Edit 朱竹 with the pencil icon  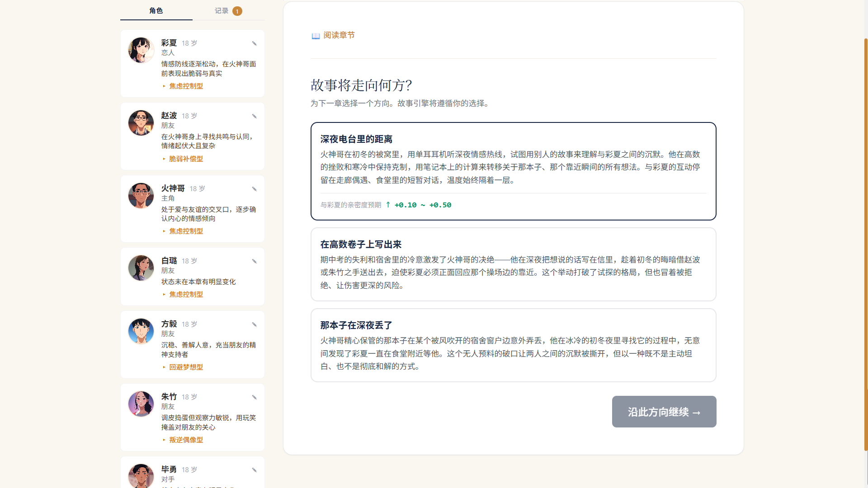click(x=255, y=397)
